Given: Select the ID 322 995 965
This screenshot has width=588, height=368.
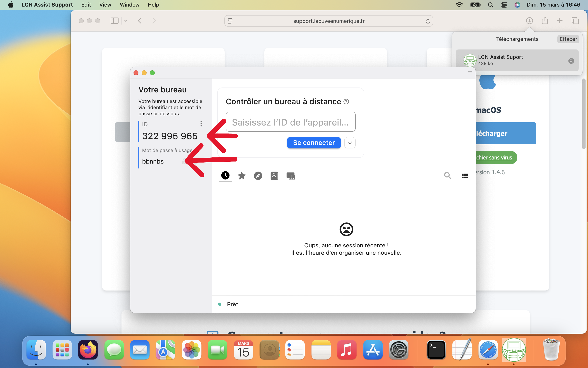Looking at the screenshot, I should 170,136.
